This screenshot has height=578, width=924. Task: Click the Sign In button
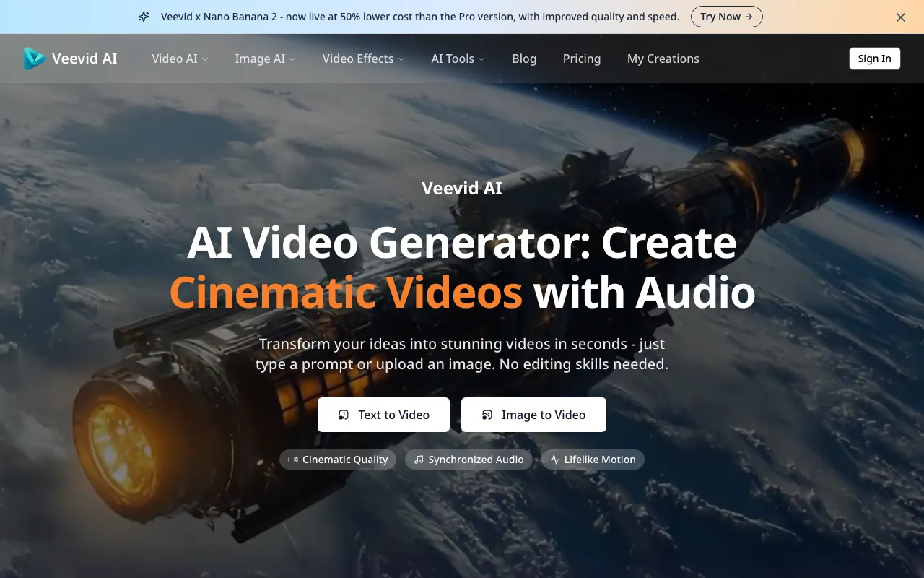click(x=874, y=59)
